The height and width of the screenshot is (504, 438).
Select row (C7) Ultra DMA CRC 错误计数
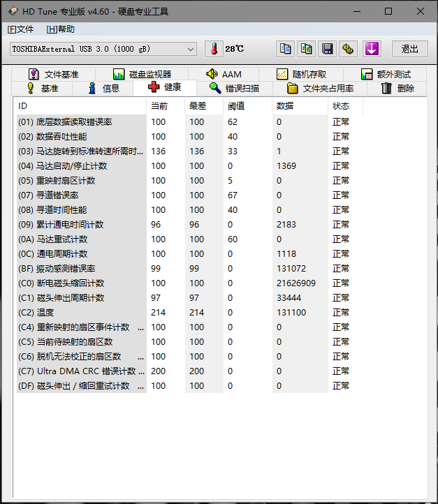coord(190,371)
